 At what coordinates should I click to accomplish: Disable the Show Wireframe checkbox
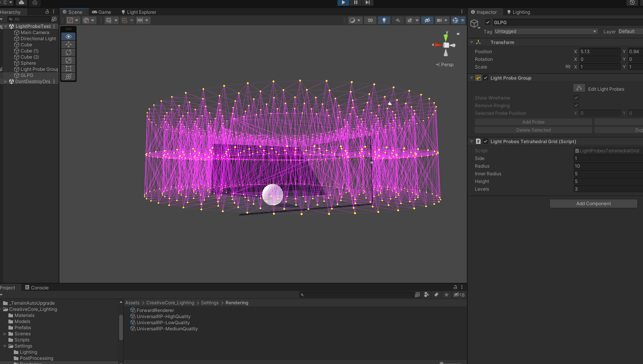point(576,98)
